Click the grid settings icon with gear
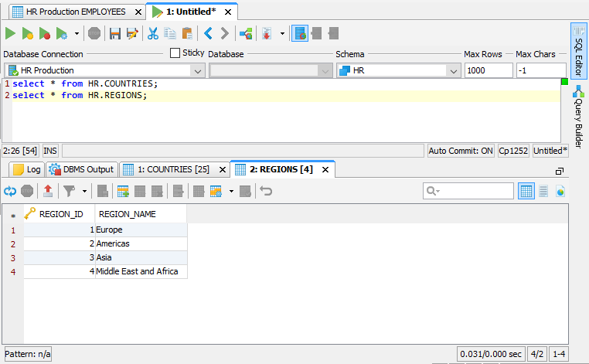Image resolution: width=589 pixels, height=364 pixels. point(216,192)
